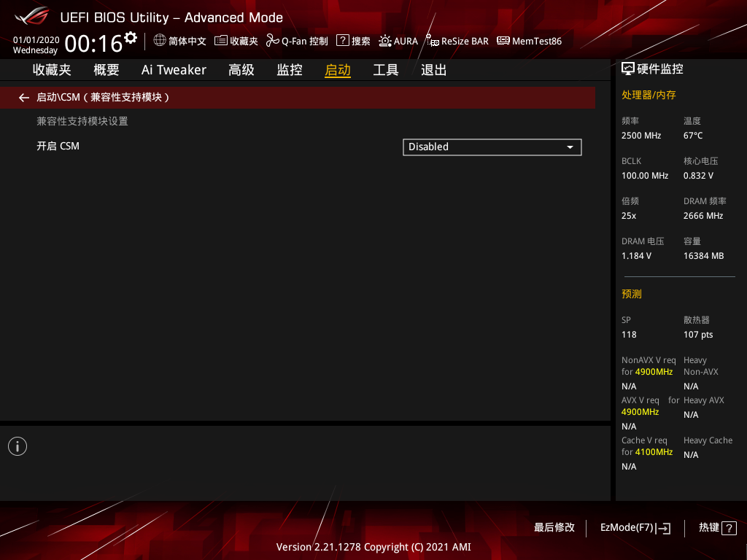
Task: Click the info icon in help panel
Action: click(x=18, y=446)
